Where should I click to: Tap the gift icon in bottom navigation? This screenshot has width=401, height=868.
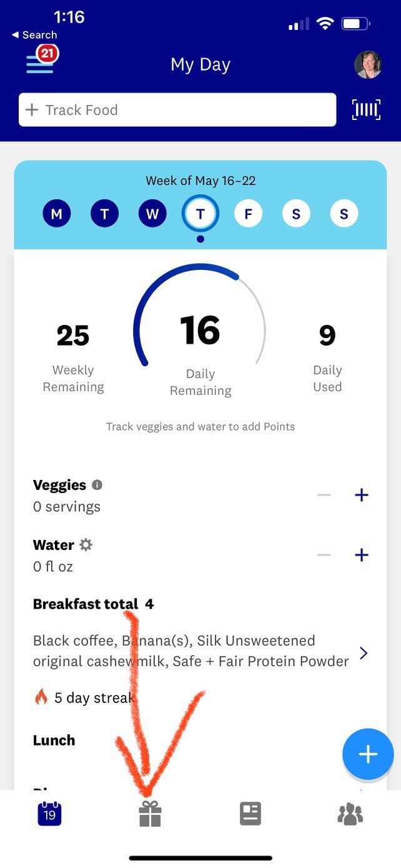(x=150, y=812)
